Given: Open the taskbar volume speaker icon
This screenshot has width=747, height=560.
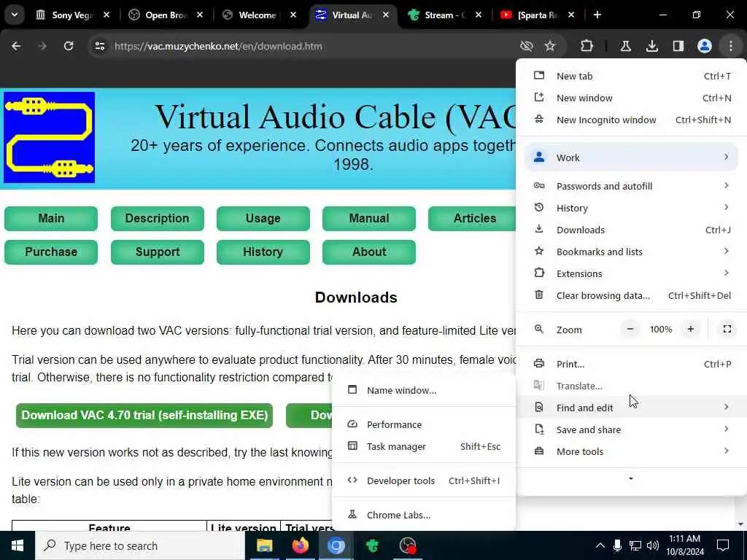Looking at the screenshot, I should tap(653, 545).
